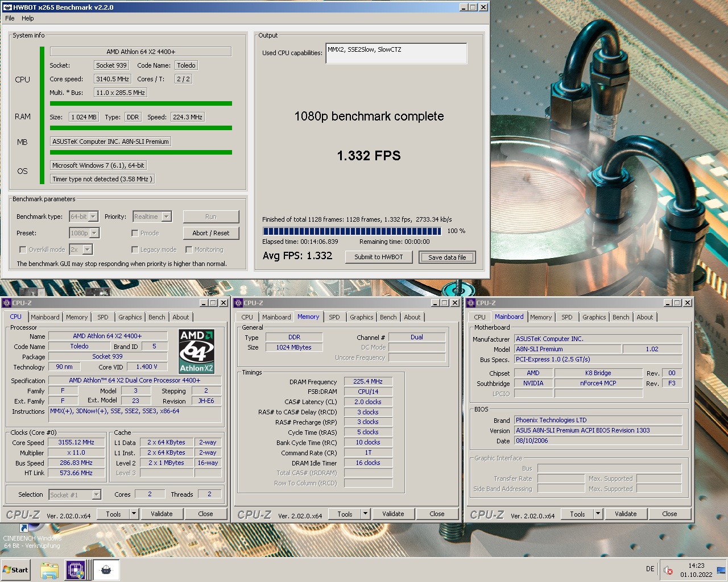
Task: Click Submit to HWBOT
Action: (379, 257)
